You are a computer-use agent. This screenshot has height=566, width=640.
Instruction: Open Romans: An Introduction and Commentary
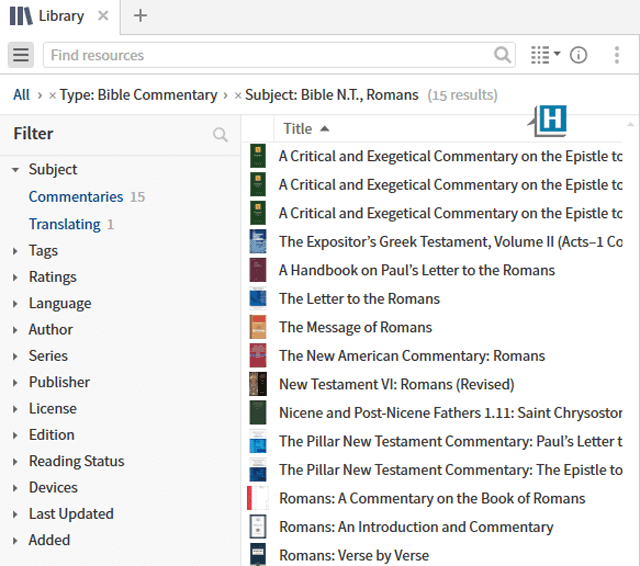tap(416, 527)
